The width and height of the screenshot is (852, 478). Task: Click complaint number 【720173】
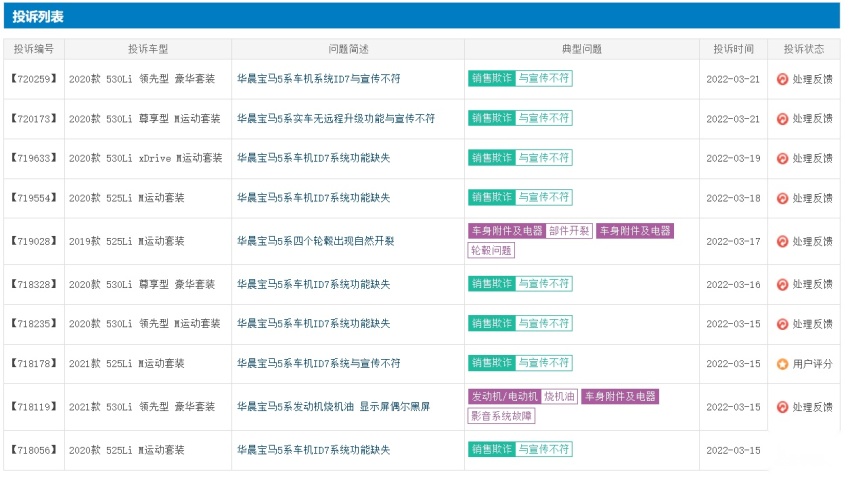click(34, 118)
